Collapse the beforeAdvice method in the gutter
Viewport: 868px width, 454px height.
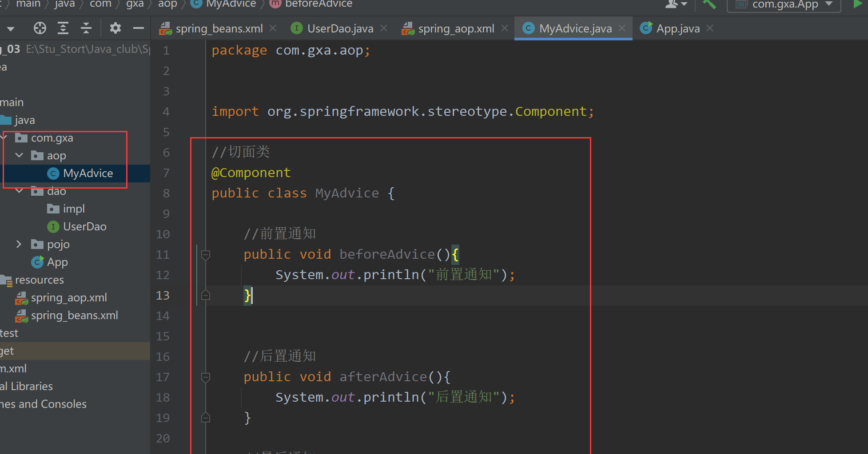click(205, 254)
